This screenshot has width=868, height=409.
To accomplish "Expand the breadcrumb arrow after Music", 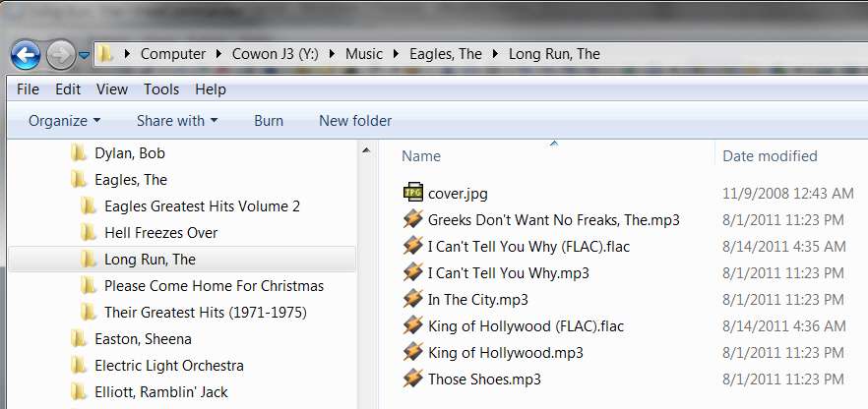I will [x=396, y=54].
